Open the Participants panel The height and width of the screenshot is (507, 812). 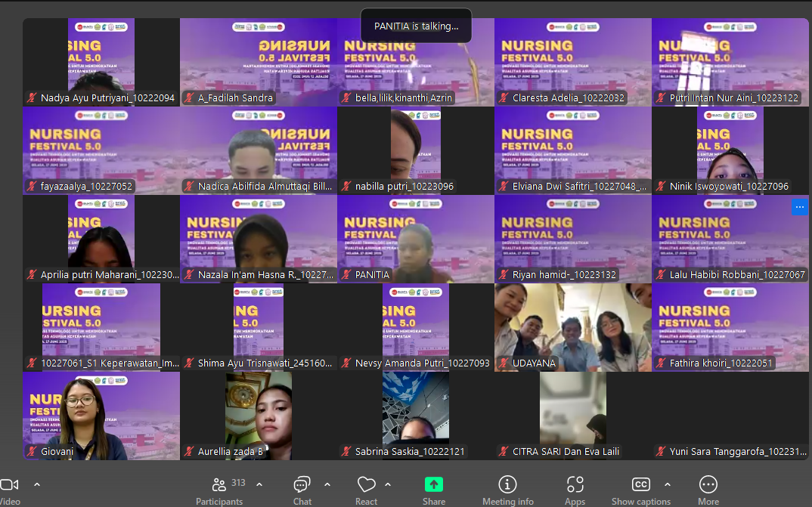click(x=219, y=490)
